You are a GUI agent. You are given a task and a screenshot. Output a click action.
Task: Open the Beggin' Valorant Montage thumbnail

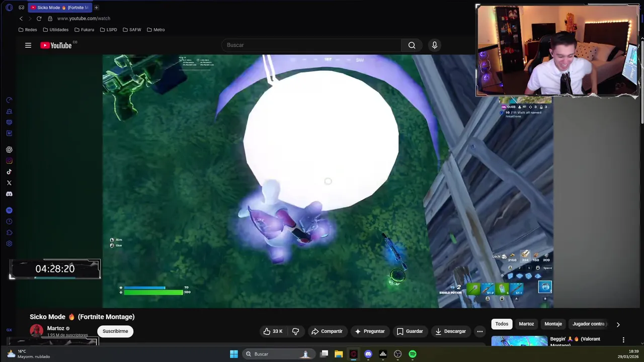pos(519,341)
